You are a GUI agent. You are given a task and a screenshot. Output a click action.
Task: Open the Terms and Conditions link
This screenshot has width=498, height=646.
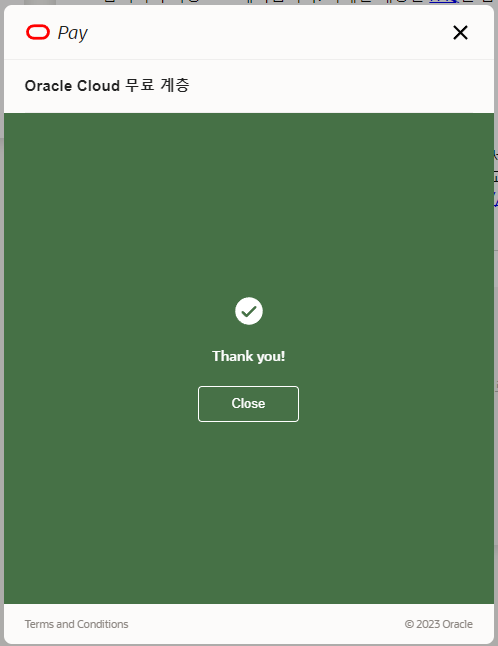point(77,624)
